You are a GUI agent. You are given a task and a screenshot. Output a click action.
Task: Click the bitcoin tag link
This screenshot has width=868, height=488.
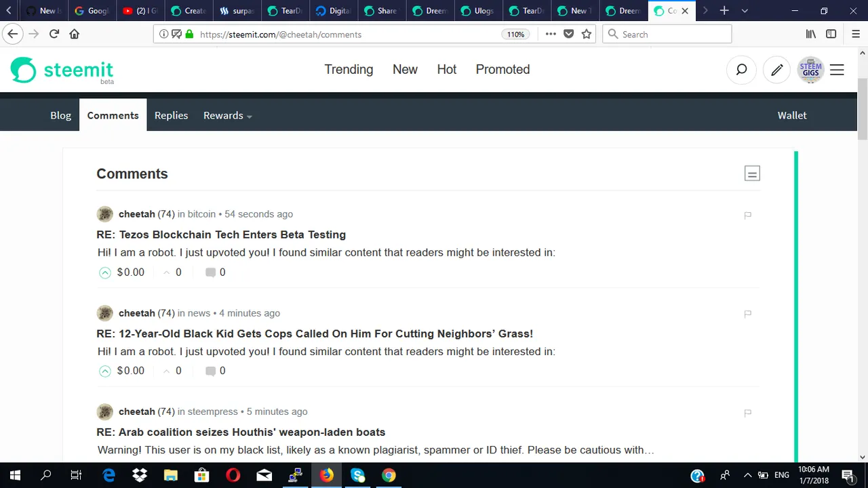coord(201,214)
